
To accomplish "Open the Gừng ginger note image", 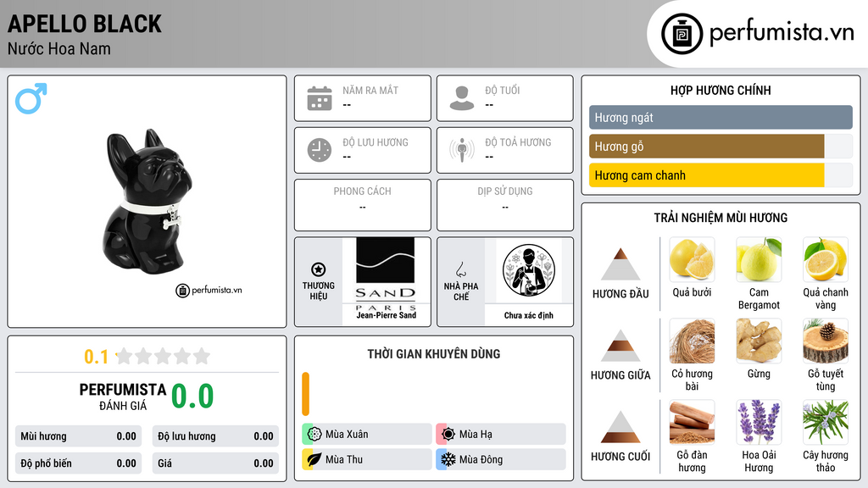I will [x=759, y=341].
